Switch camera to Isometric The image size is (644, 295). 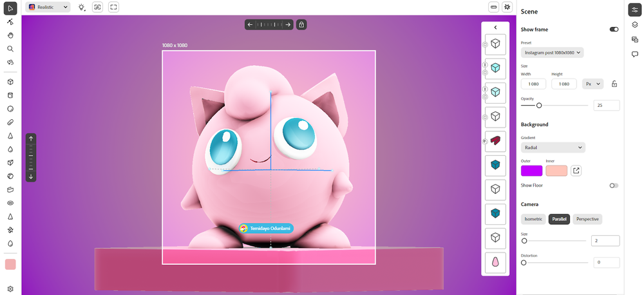pyautogui.click(x=533, y=219)
